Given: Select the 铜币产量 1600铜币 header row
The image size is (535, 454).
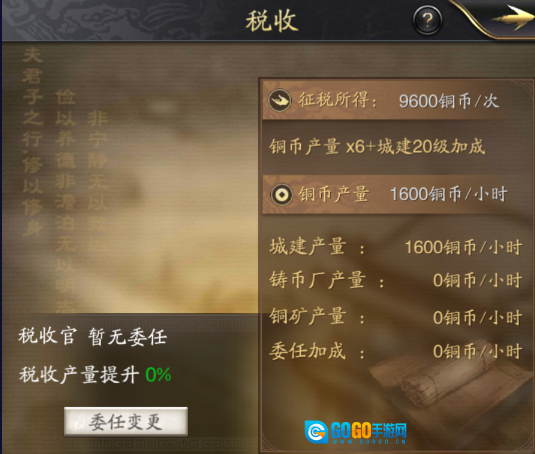Looking at the screenshot, I should [x=397, y=194].
